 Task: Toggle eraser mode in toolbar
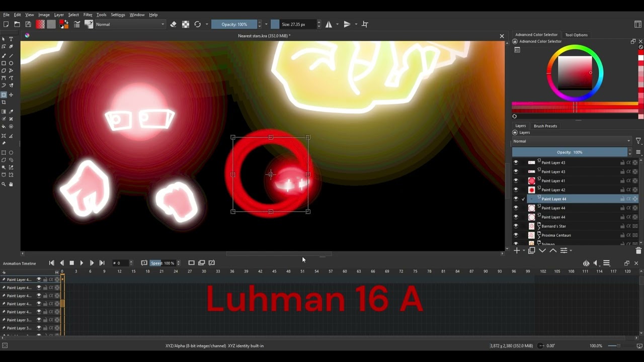(x=174, y=24)
